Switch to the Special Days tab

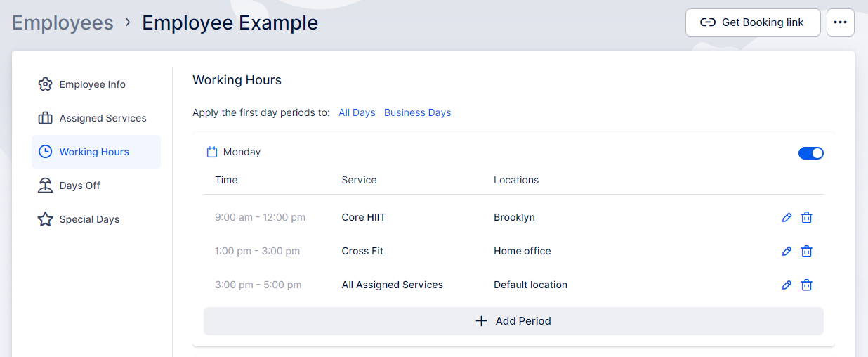[96, 219]
